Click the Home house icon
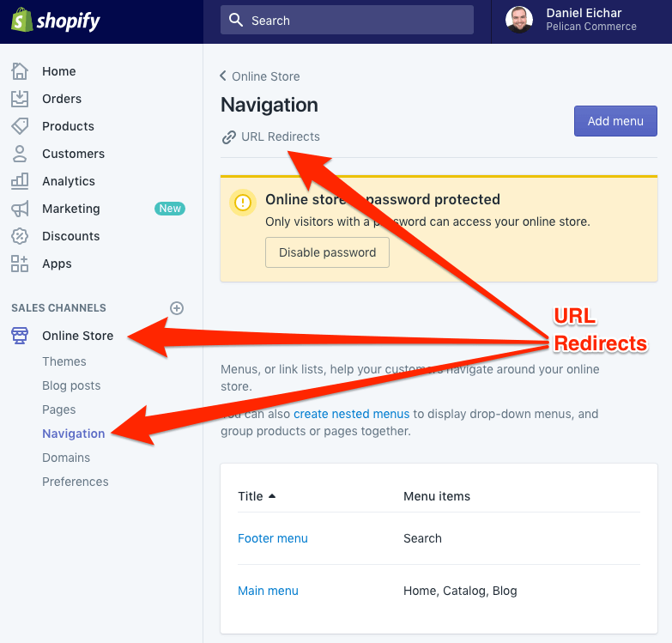672x643 pixels. (20, 71)
